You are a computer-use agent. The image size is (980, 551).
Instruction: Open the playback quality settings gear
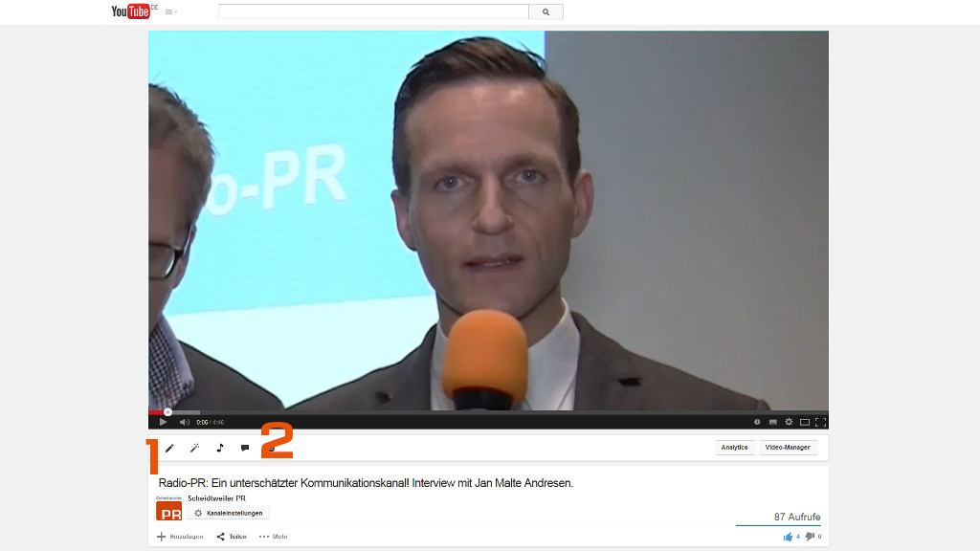coord(789,421)
